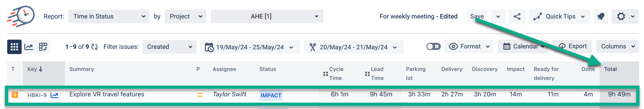Click the Export button

(x=572, y=46)
